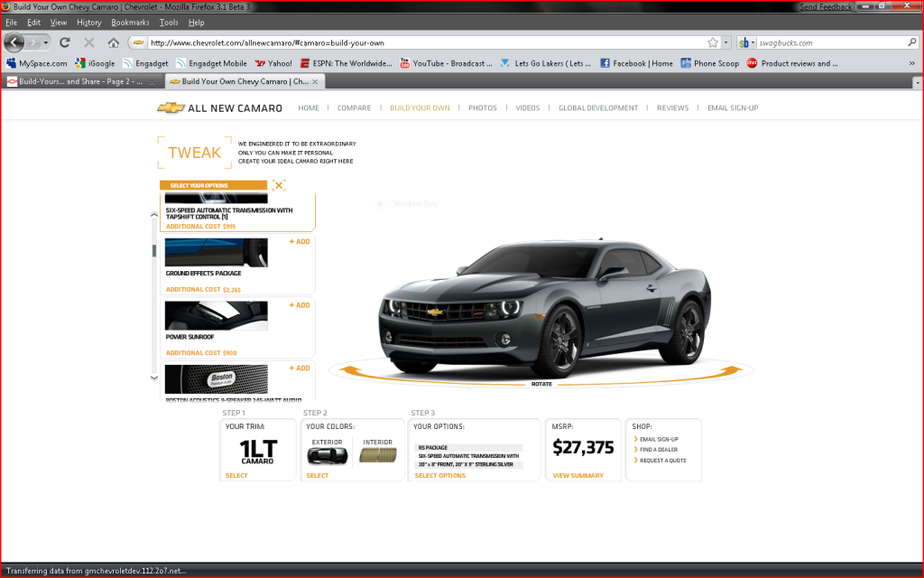Add the Power Sunroof option
The height and width of the screenshot is (578, 924).
299,305
